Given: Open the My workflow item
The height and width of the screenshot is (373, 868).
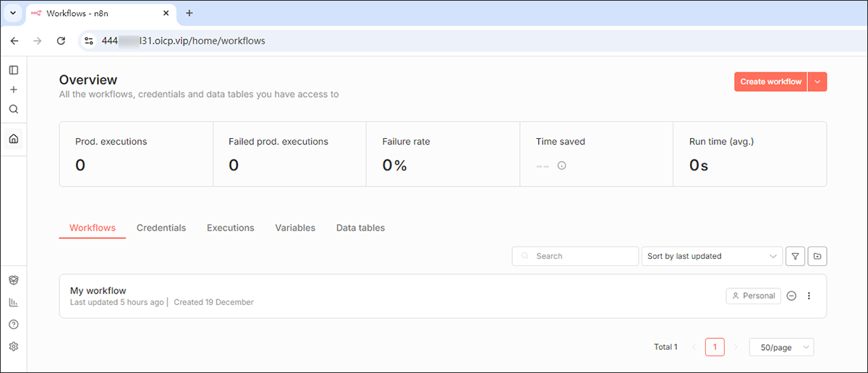Looking at the screenshot, I should click(98, 291).
